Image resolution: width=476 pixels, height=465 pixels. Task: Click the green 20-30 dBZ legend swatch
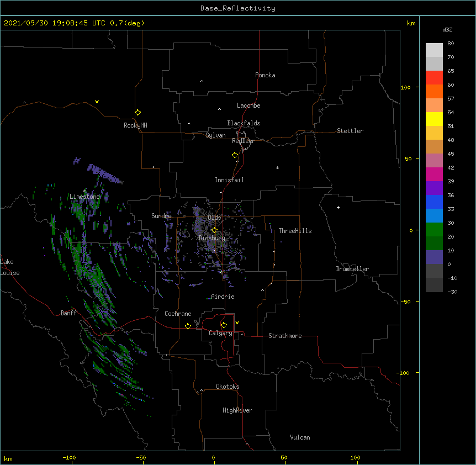tap(434, 230)
